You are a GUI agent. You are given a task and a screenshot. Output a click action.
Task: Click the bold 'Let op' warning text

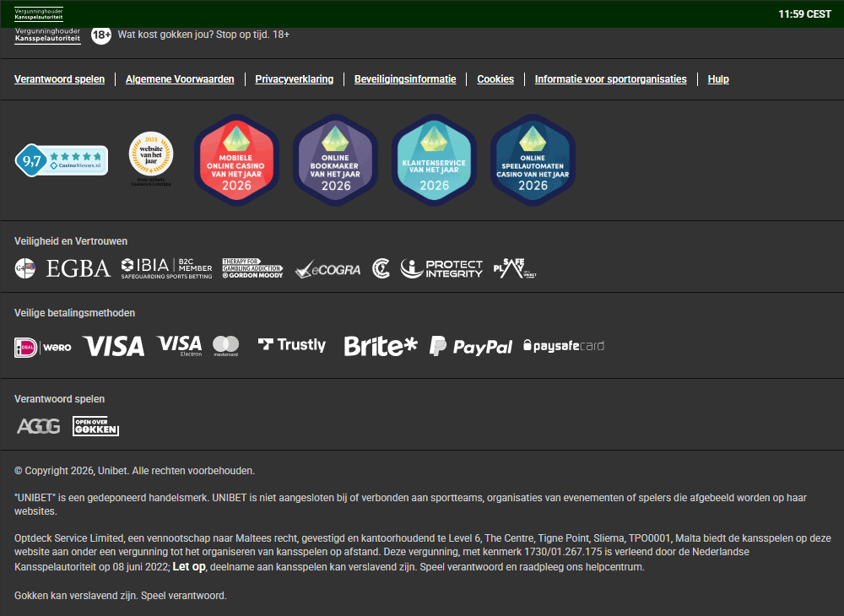tap(189, 566)
